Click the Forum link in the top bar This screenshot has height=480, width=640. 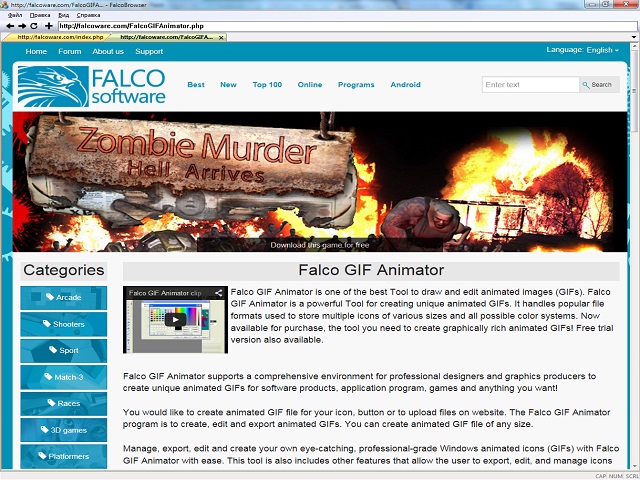[x=70, y=51]
